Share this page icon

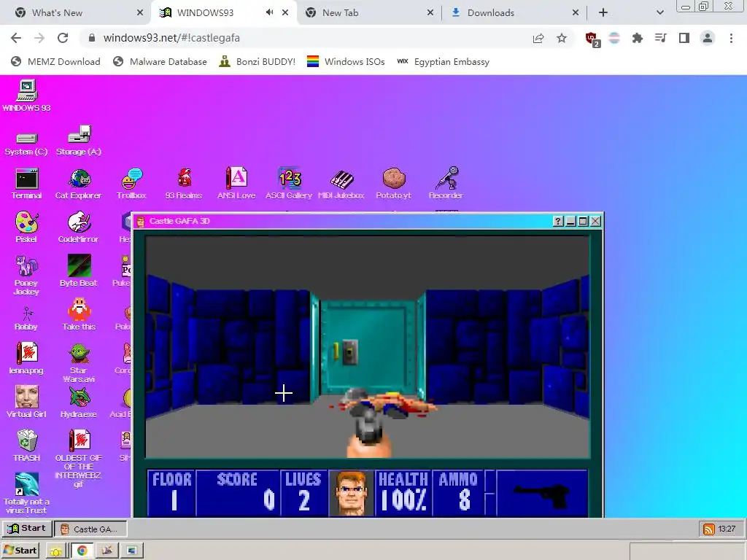(x=538, y=38)
